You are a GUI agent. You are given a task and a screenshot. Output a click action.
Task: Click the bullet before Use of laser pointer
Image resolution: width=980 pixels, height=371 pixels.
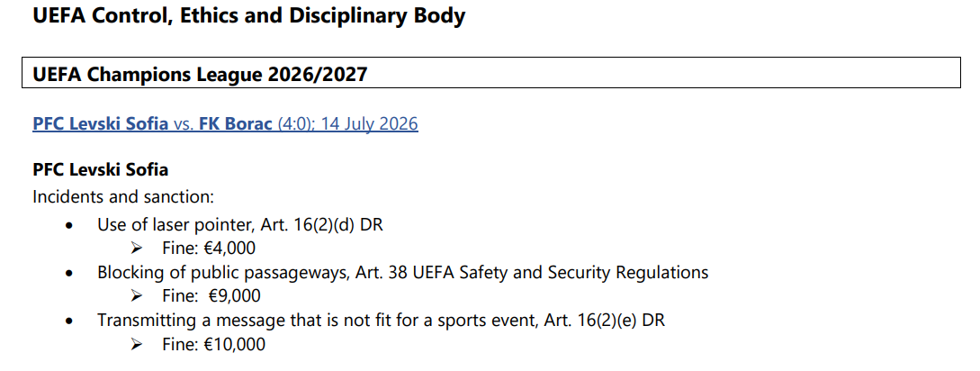[x=68, y=226]
